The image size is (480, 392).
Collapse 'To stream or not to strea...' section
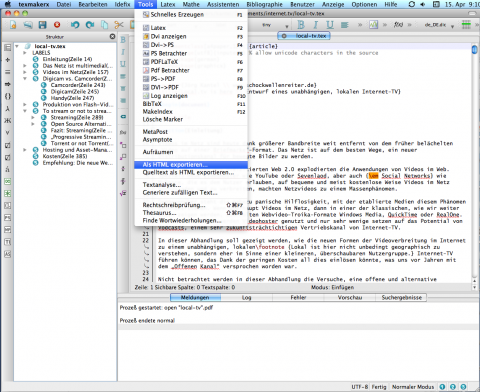coord(25,111)
